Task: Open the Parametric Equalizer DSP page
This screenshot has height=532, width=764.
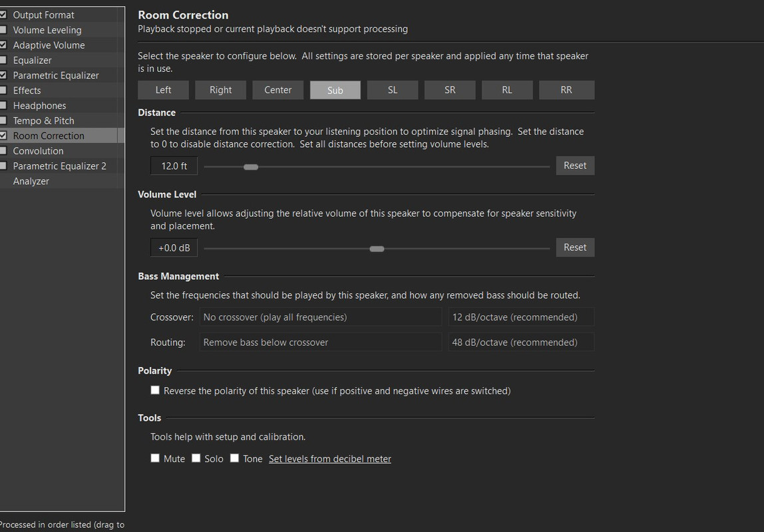Action: (x=55, y=75)
